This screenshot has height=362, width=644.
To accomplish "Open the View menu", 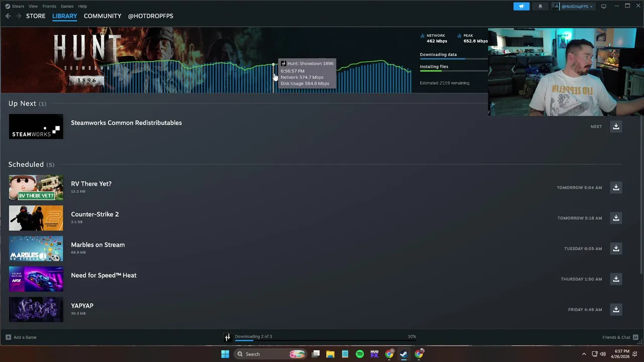I will [33, 6].
